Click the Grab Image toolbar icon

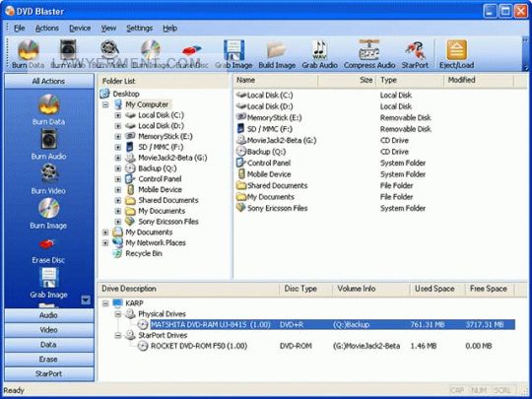coord(233,50)
